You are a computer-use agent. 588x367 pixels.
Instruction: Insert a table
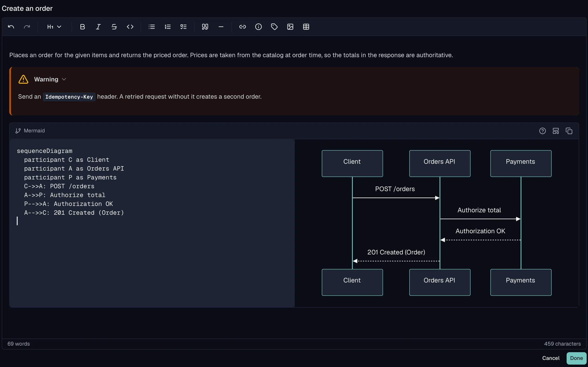point(306,27)
